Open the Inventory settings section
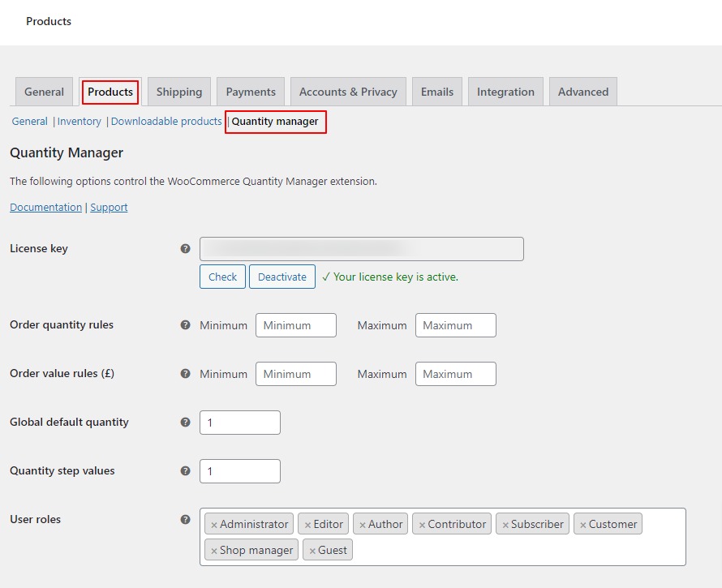Screen dimensions: 722x588 pos(79,121)
